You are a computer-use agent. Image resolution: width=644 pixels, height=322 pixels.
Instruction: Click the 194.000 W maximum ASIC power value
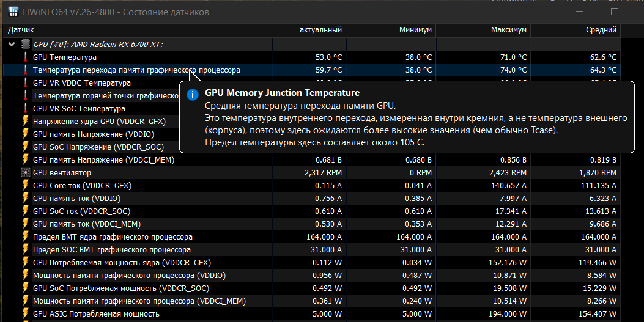508,314
